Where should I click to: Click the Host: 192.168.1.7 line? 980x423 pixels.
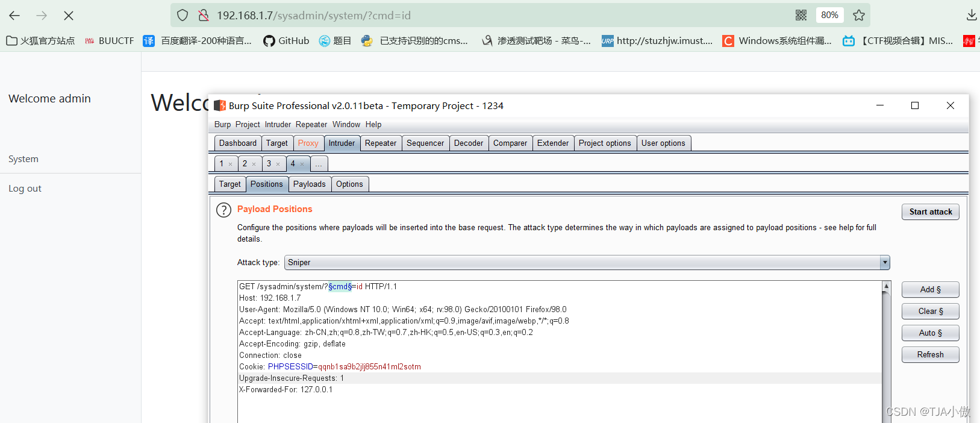click(x=270, y=298)
